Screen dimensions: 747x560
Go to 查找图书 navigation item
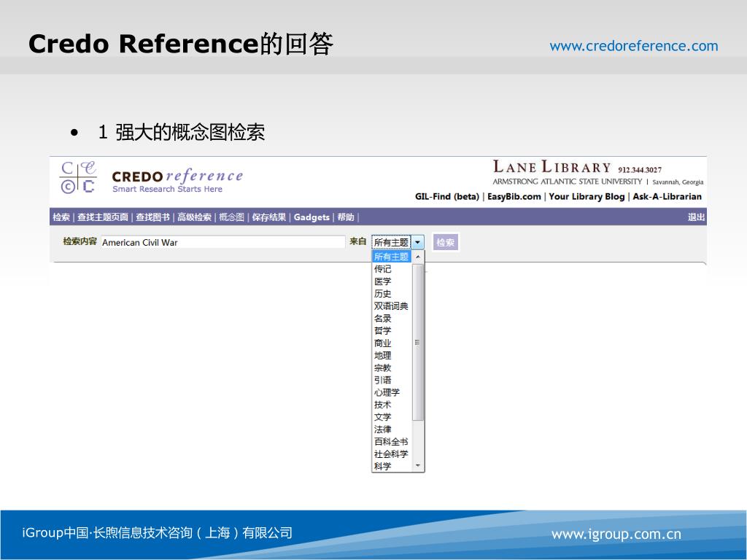152,217
